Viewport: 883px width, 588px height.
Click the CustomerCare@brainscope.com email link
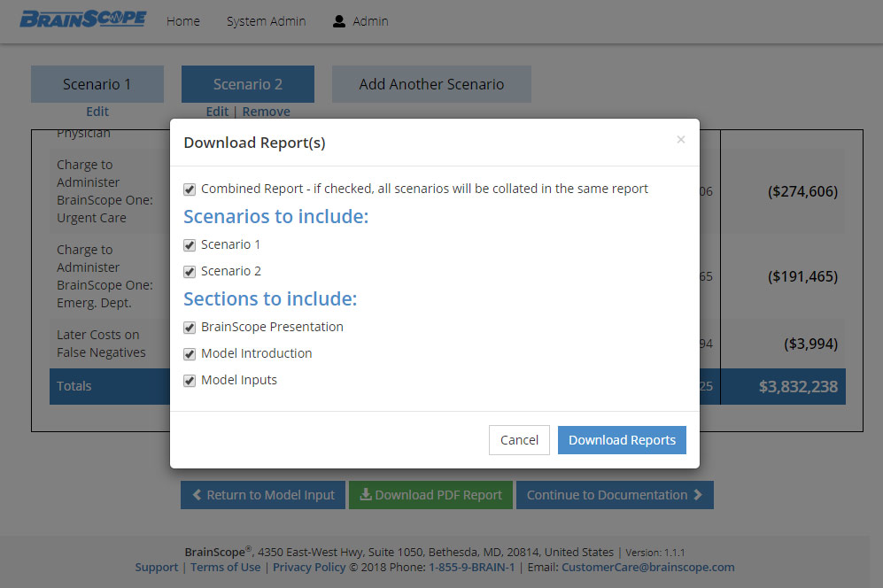[647, 567]
